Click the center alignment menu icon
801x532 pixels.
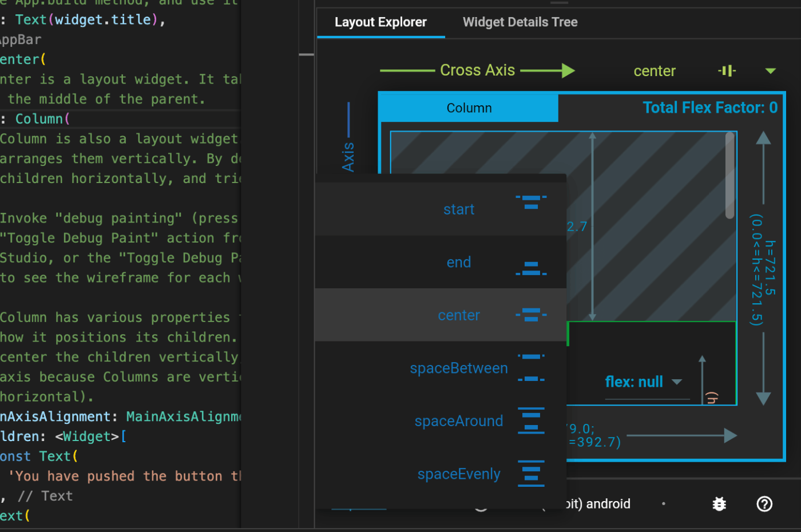click(531, 315)
